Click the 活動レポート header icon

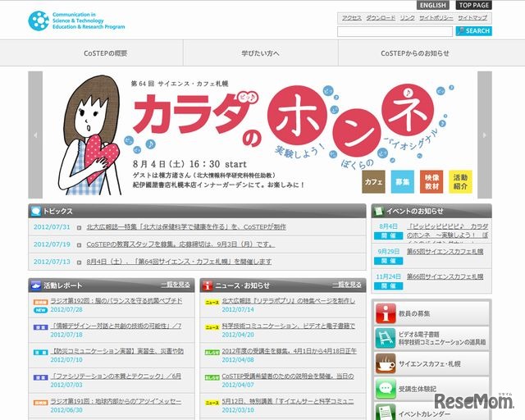(x=35, y=285)
